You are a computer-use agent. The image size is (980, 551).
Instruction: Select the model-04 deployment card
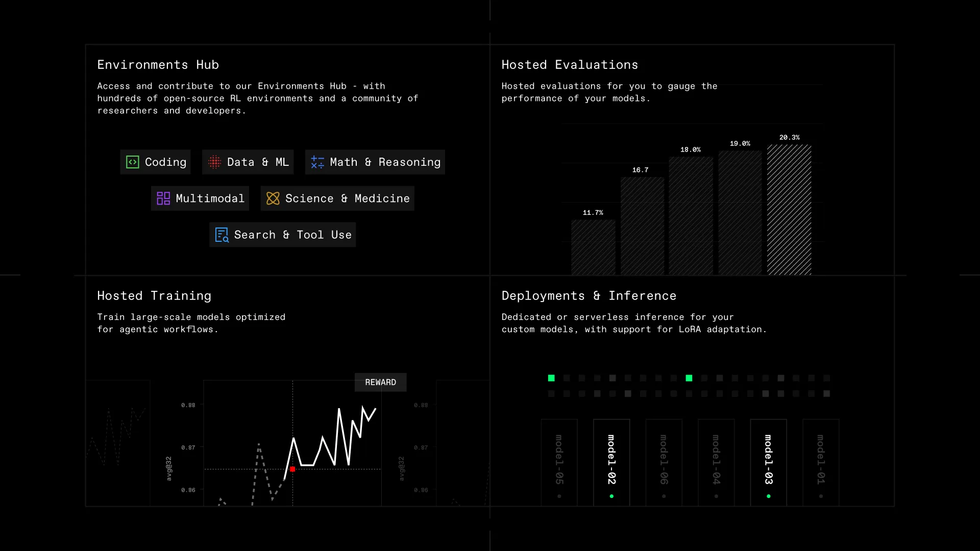pos(716,459)
